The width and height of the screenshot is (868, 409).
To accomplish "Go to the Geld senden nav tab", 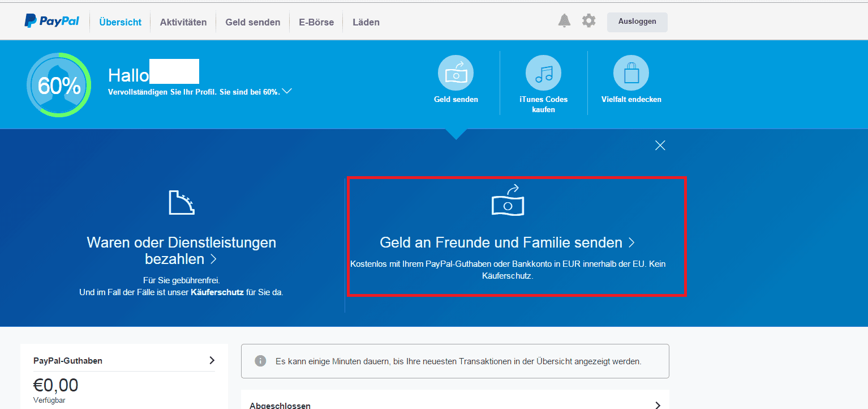I will 253,22.
